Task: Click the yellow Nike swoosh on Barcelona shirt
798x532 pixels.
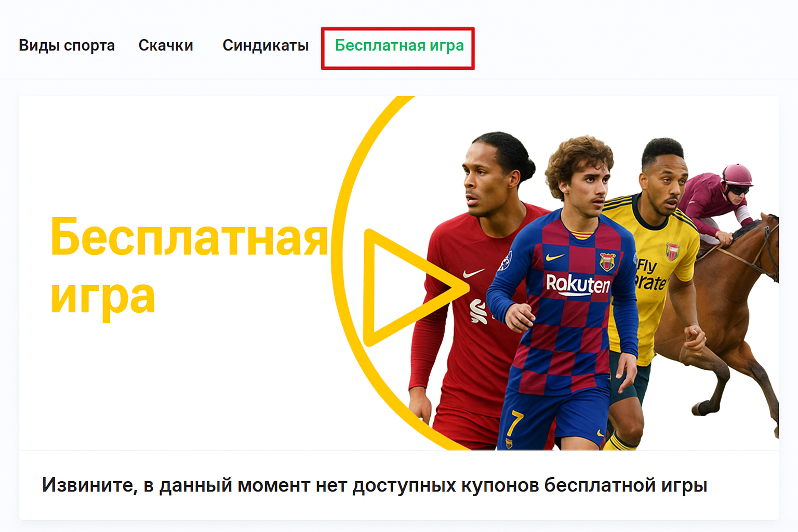Action: click(x=555, y=257)
